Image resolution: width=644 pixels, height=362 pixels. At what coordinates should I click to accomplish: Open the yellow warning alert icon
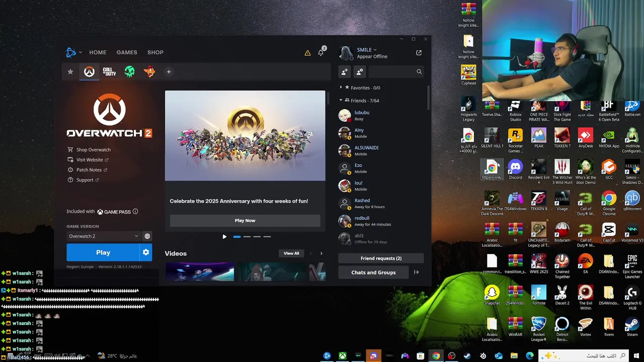[x=307, y=53]
